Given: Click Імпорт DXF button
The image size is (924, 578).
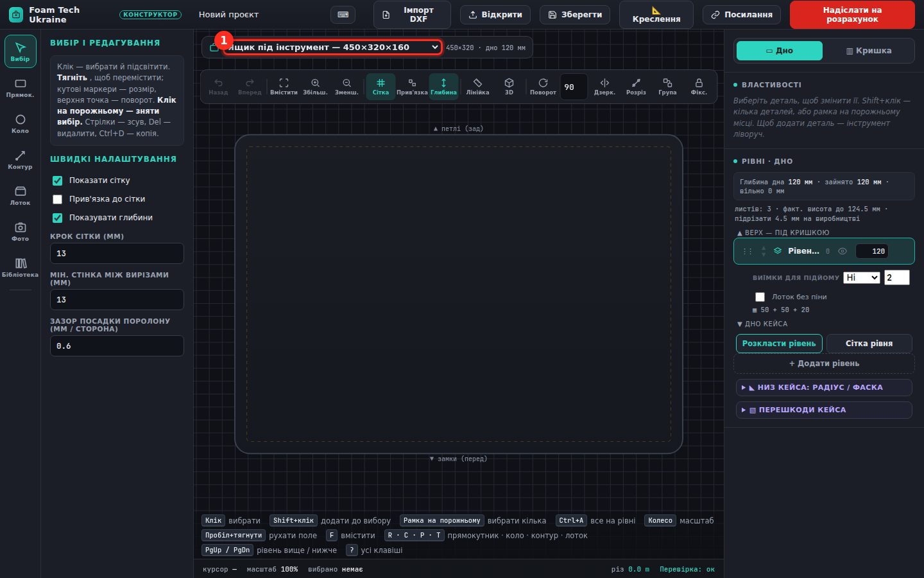Looking at the screenshot, I should 412,15.
